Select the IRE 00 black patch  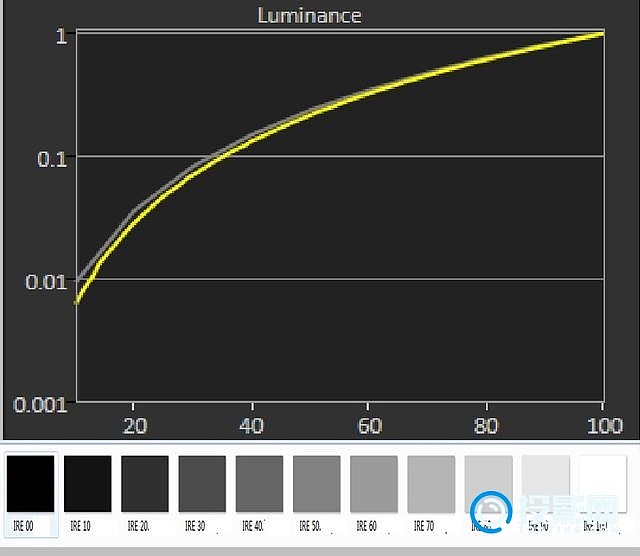[31, 485]
